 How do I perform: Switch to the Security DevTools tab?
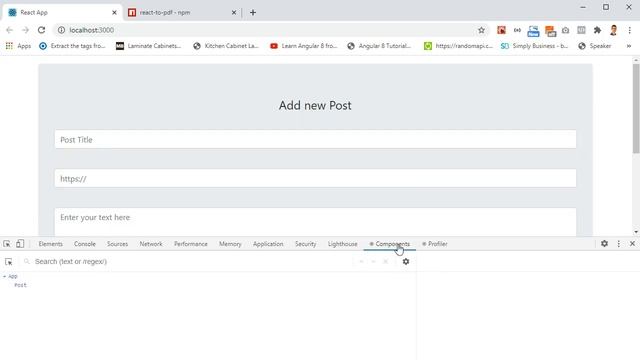pyautogui.click(x=306, y=244)
